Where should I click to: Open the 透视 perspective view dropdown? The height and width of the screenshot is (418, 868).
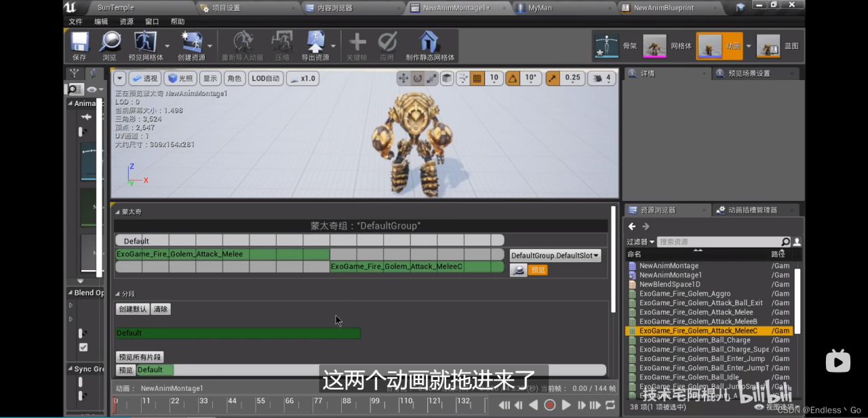click(144, 78)
